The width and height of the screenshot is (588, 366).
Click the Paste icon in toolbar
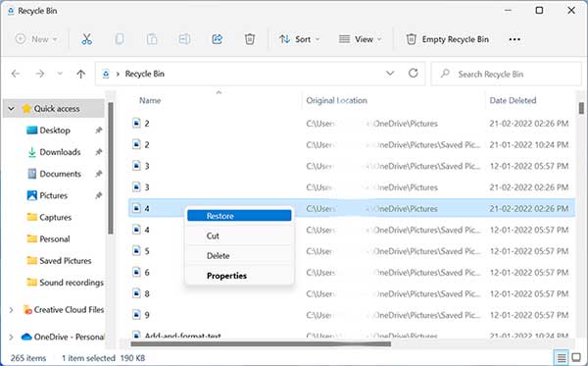pos(152,39)
